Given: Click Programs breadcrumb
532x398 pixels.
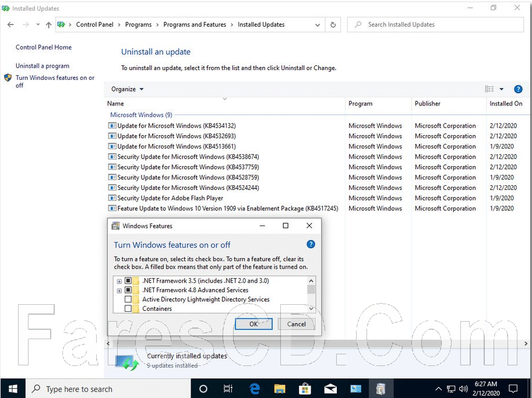Looking at the screenshot, I should 139,24.
